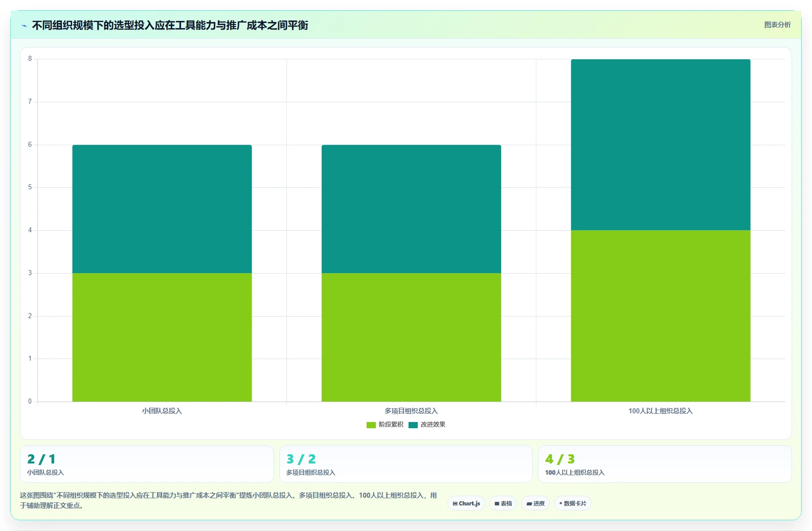812x531 pixels.
Task: Click the 小团队总投入 x-axis label
Action: (162, 411)
